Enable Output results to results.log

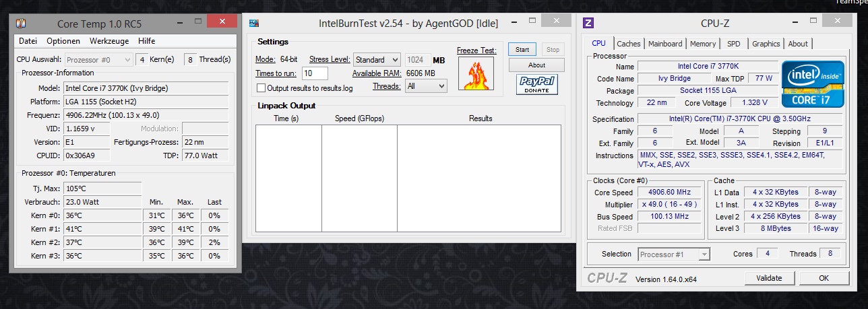tap(261, 88)
